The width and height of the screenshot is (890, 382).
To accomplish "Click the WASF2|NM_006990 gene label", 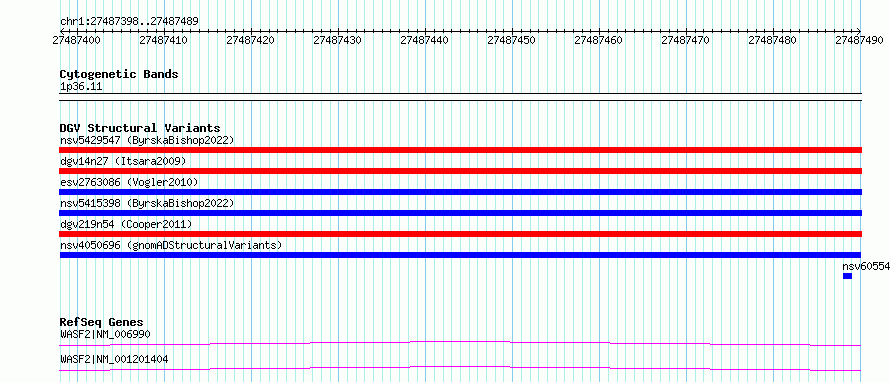I will point(105,334).
